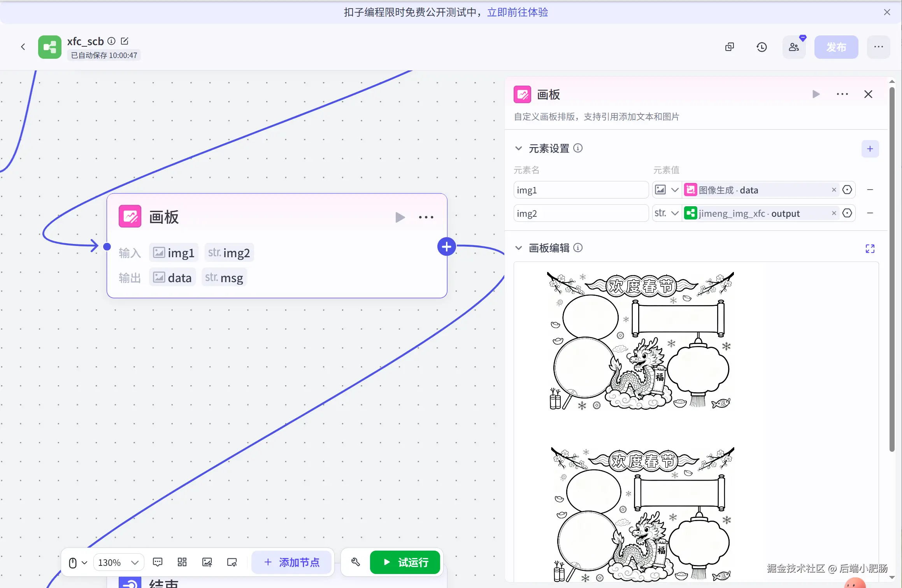The height and width of the screenshot is (588, 902).
Task: Open the 130% zoom level dropdown
Action: point(119,562)
